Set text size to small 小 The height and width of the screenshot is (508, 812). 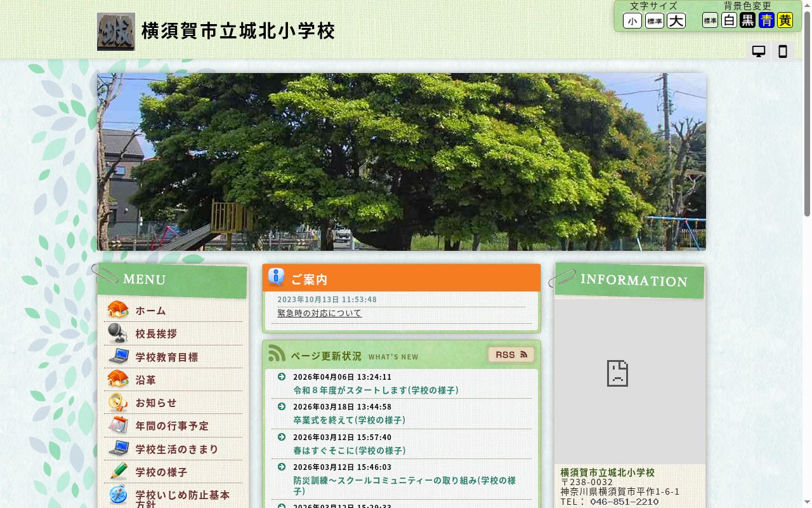click(x=632, y=21)
